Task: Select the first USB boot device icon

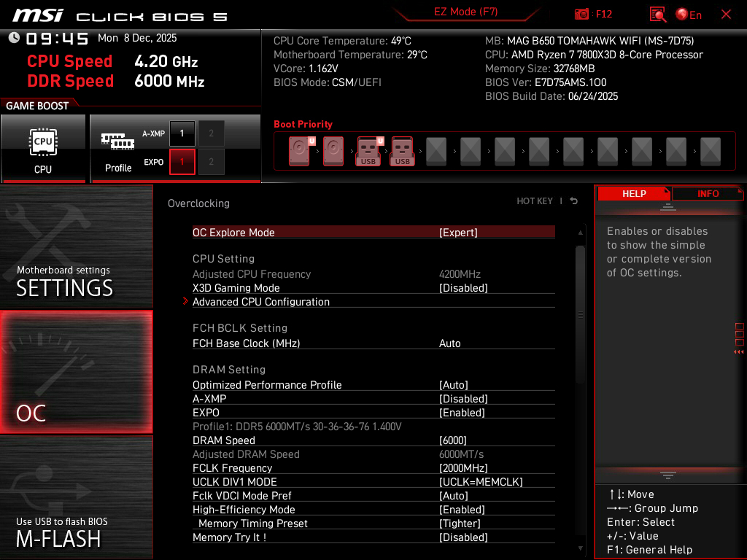Action: coord(368,151)
